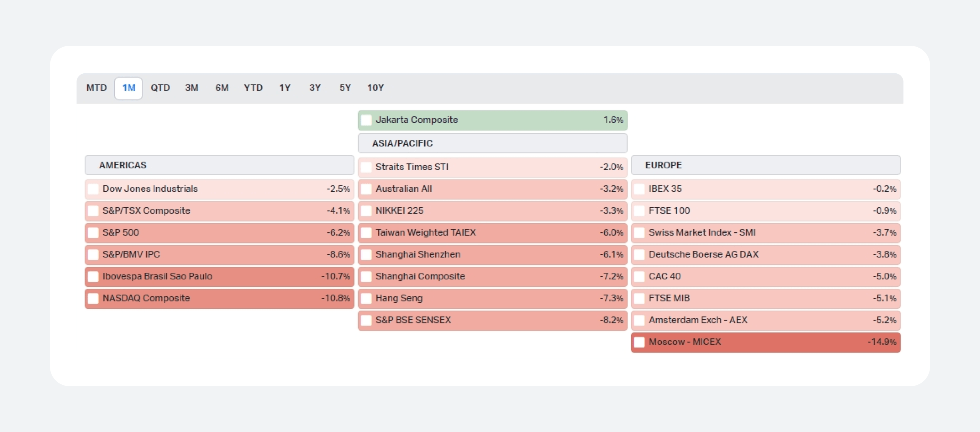
Task: Select the Shanghai Composite checkbox
Action: (x=366, y=277)
